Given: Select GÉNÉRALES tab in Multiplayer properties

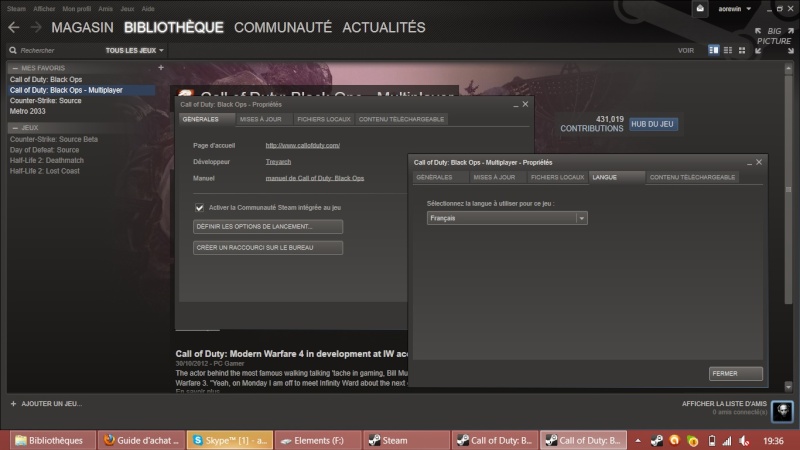Looking at the screenshot, I should coord(440,177).
